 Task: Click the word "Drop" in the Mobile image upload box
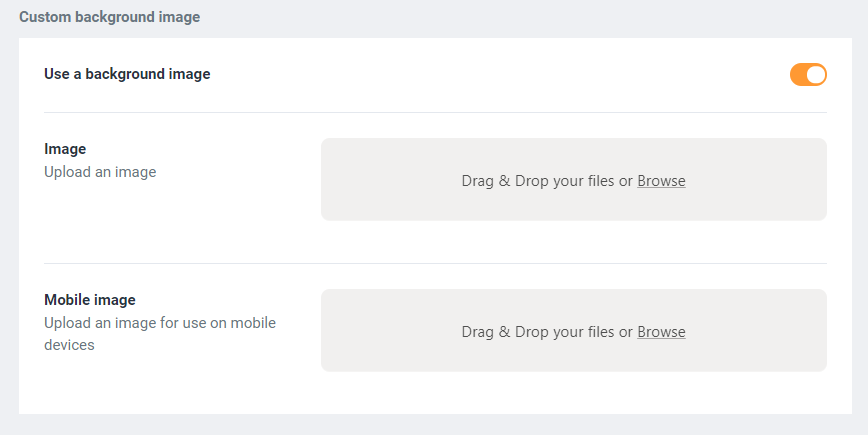[x=533, y=332]
